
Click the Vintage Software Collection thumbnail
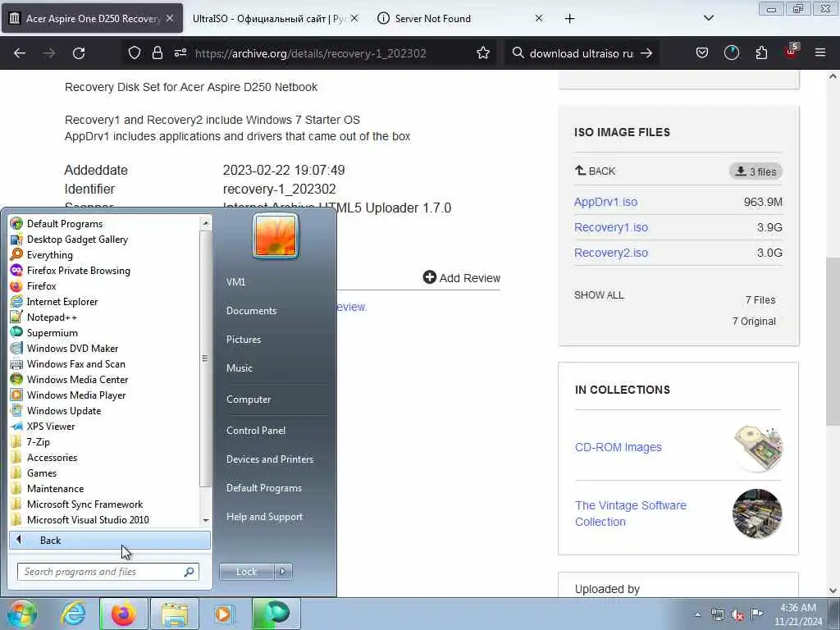(x=757, y=514)
